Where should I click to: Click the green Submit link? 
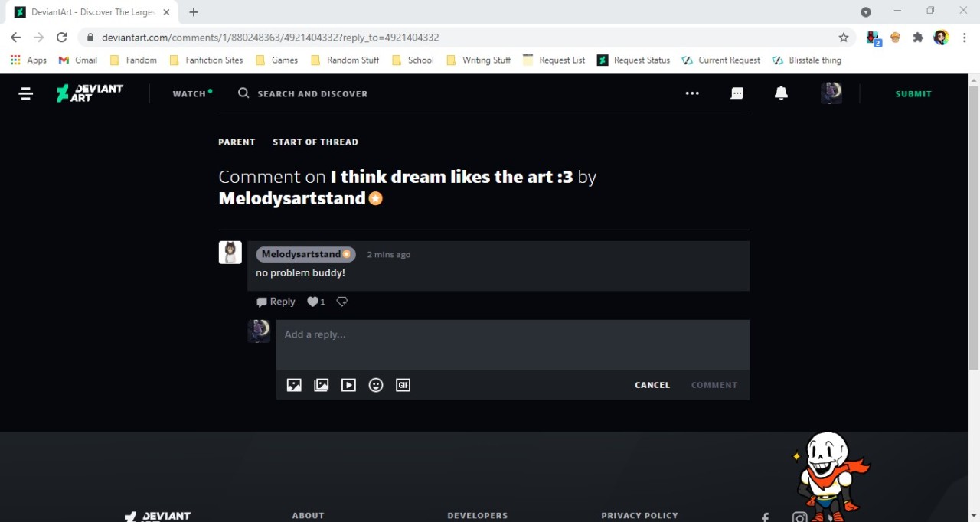coord(913,93)
